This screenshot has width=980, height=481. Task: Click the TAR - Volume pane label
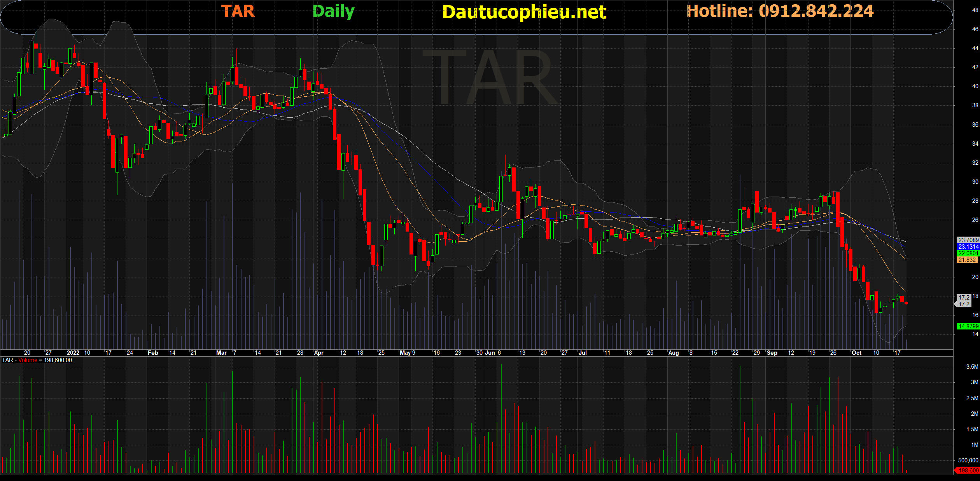coord(37,360)
